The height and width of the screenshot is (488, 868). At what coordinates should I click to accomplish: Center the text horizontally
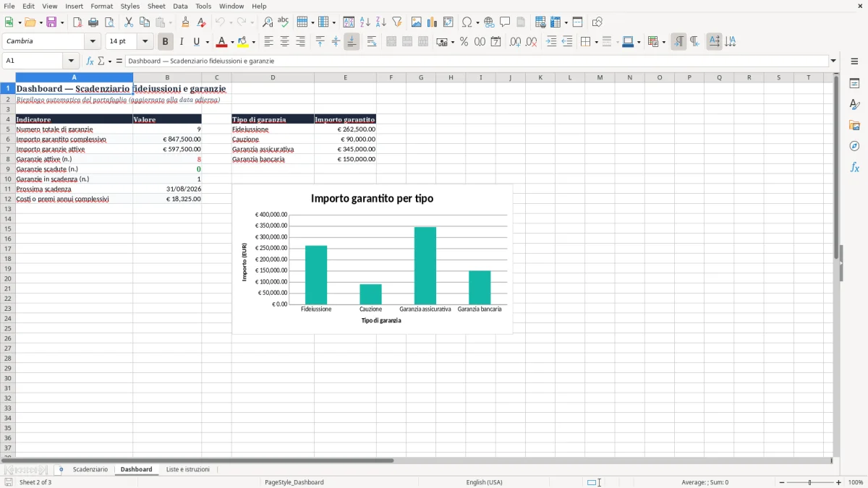284,42
